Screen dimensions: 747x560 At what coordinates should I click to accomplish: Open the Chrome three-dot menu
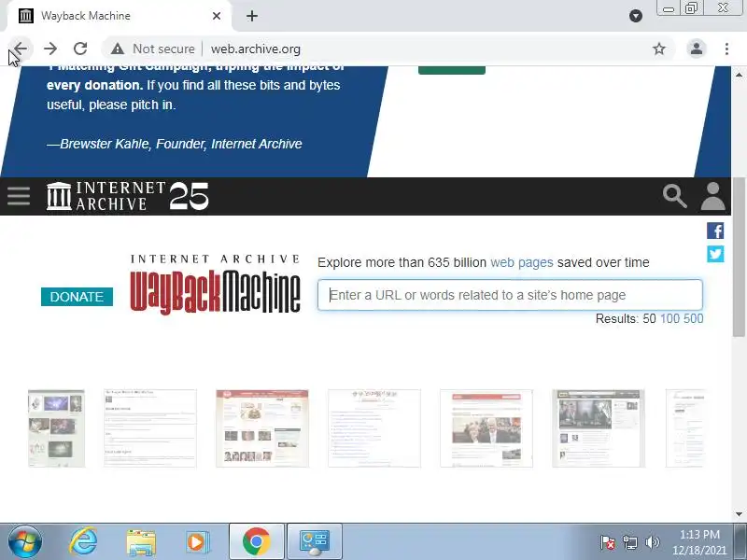[x=726, y=49]
